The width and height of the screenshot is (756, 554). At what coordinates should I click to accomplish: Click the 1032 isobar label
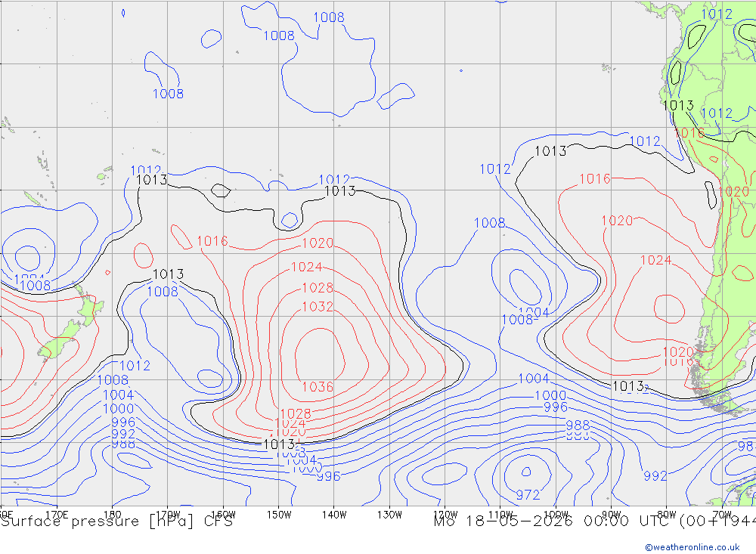coord(318,307)
